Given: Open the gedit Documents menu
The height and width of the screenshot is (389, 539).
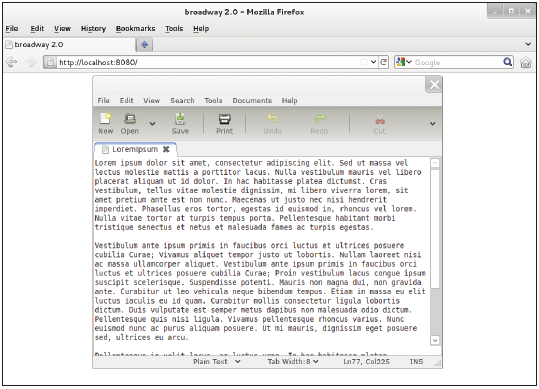Looking at the screenshot, I should pyautogui.click(x=252, y=100).
